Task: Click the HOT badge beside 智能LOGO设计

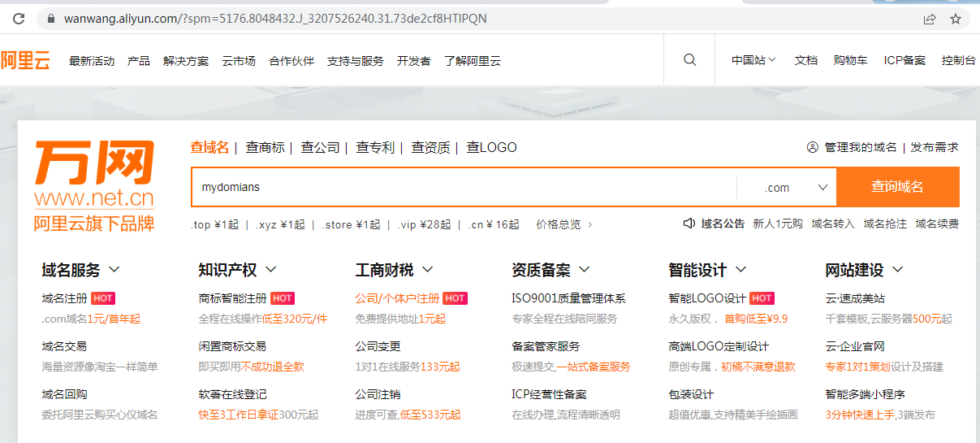Action: click(762, 298)
